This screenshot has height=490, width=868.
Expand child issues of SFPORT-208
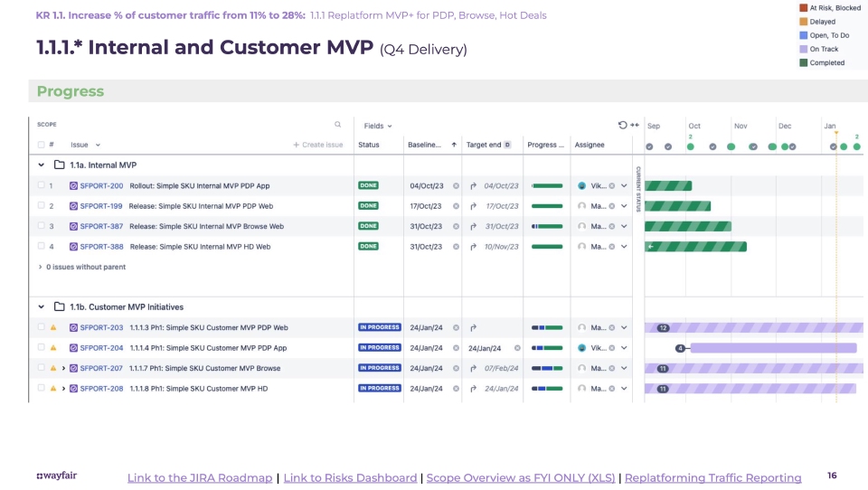[x=63, y=389]
